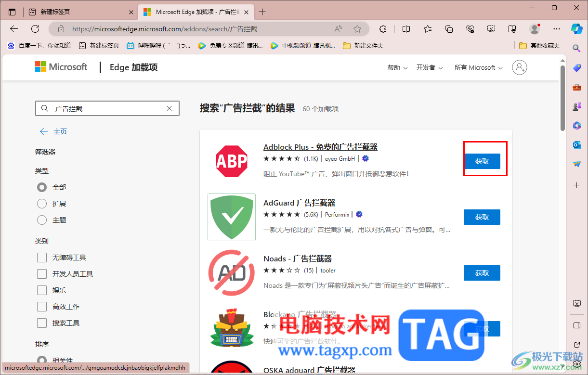This screenshot has height=375, width=588.
Task: Click the AdGuard green shield thumbnail
Action: (232, 217)
